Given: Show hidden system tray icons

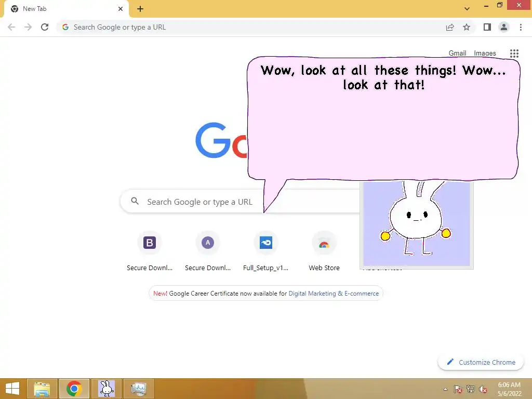Looking at the screenshot, I should coord(445,389).
